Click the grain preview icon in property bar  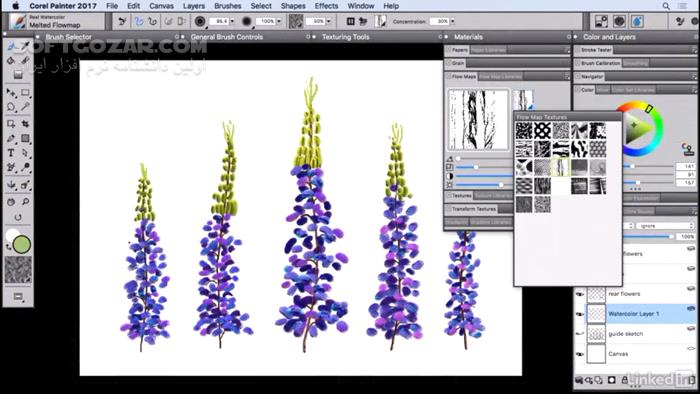point(296,21)
